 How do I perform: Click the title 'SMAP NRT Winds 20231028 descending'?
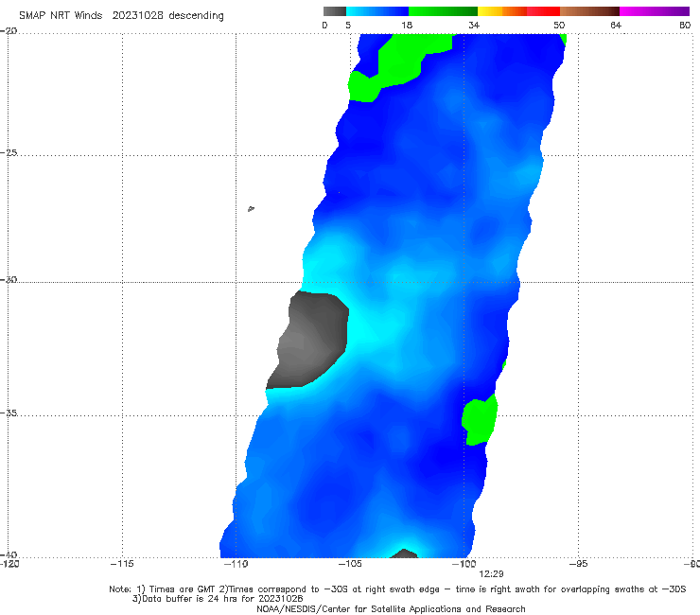click(121, 16)
